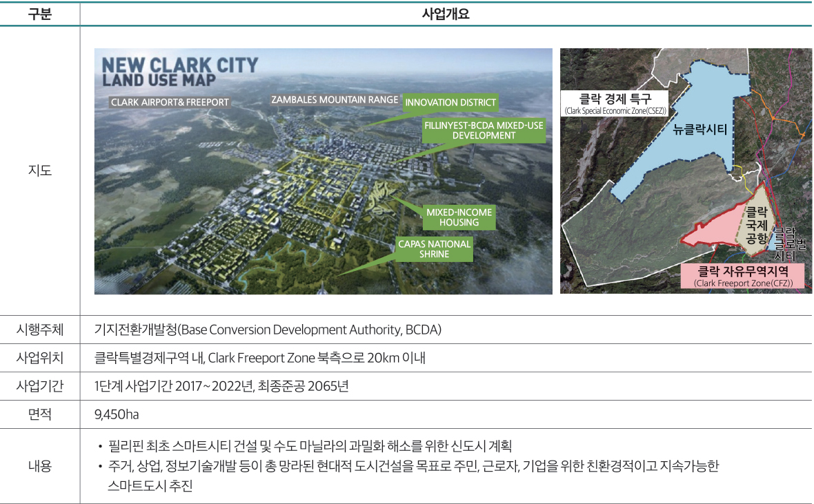Click the '지도' row label
Image resolution: width=814 pixels, height=504 pixels.
[40, 170]
